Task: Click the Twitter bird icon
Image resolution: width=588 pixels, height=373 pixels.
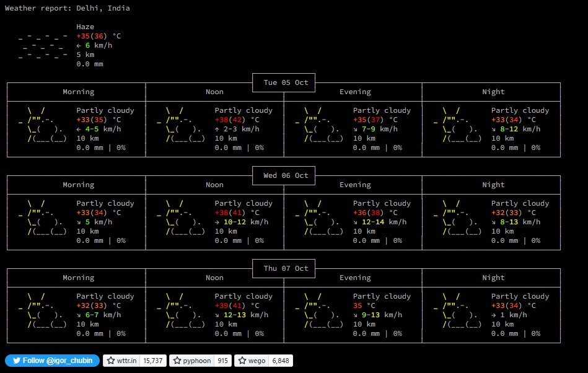Action: click(17, 361)
